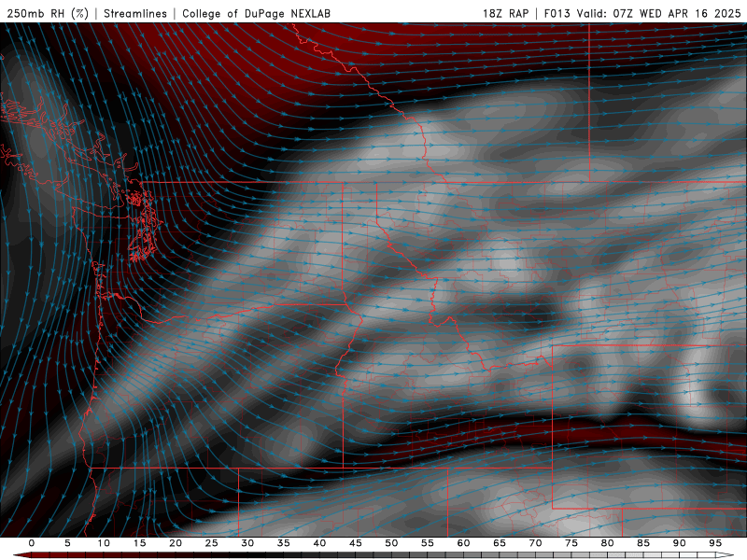Screen dimensions: 747x560
Task: Click the 50 value on the color scale
Action: 391,543
